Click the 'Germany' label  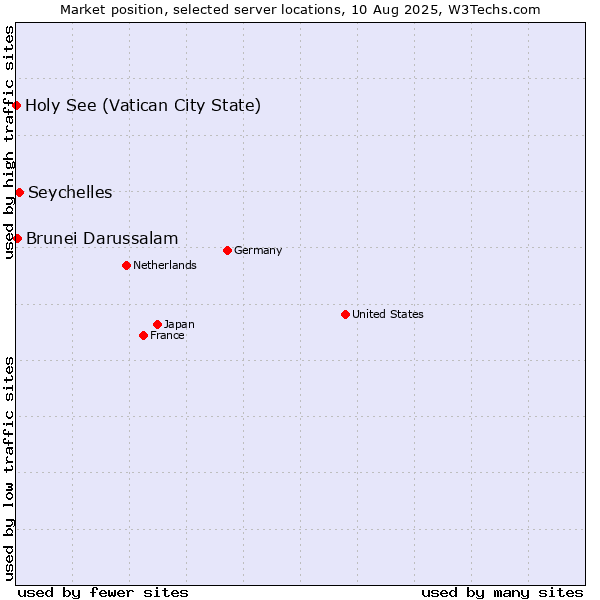click(258, 251)
